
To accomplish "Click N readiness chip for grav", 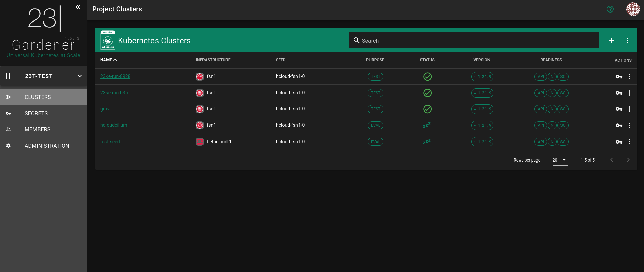I will coord(552,109).
